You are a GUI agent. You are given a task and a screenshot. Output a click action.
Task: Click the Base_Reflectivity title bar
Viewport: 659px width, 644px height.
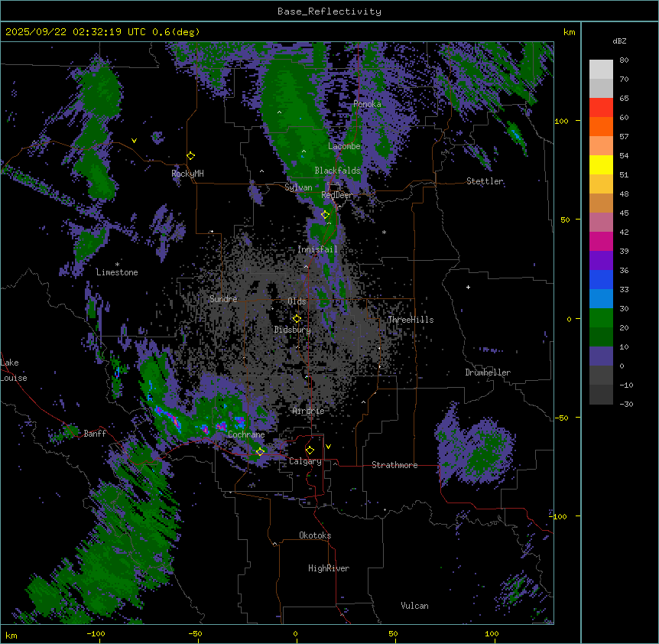(x=329, y=11)
